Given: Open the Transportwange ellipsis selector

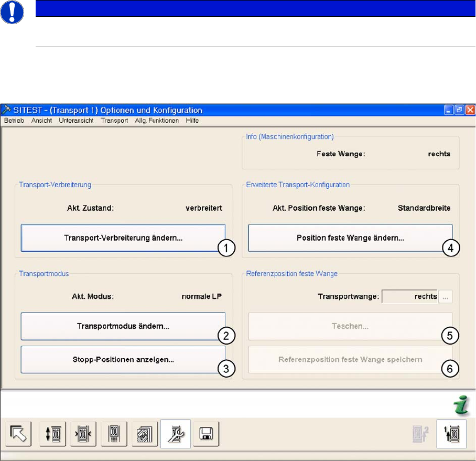Looking at the screenshot, I should pos(446,296).
